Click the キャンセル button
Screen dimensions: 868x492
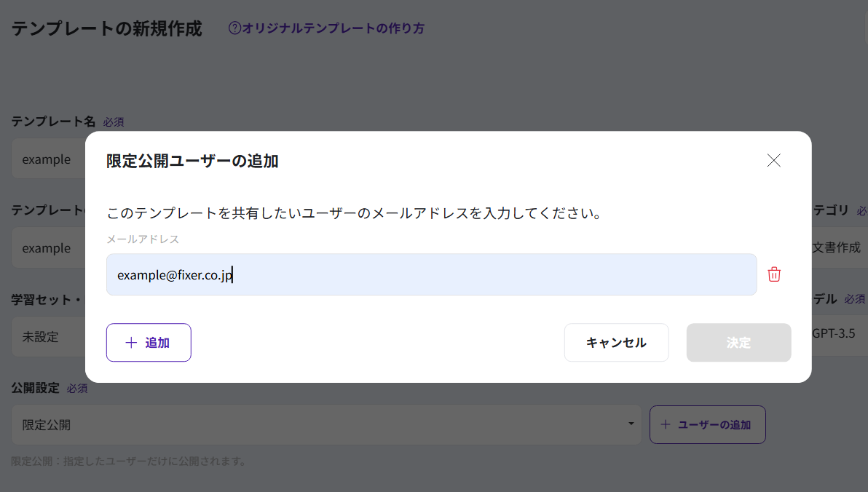tap(616, 343)
